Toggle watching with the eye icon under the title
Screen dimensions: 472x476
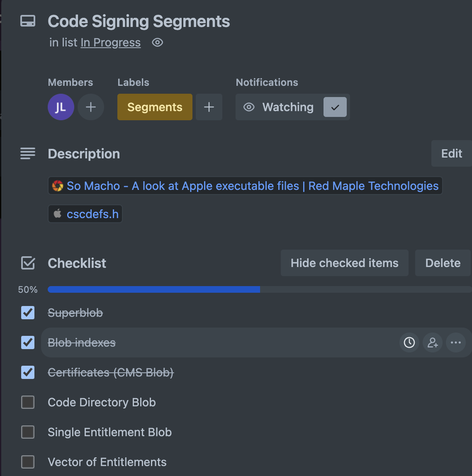[157, 42]
